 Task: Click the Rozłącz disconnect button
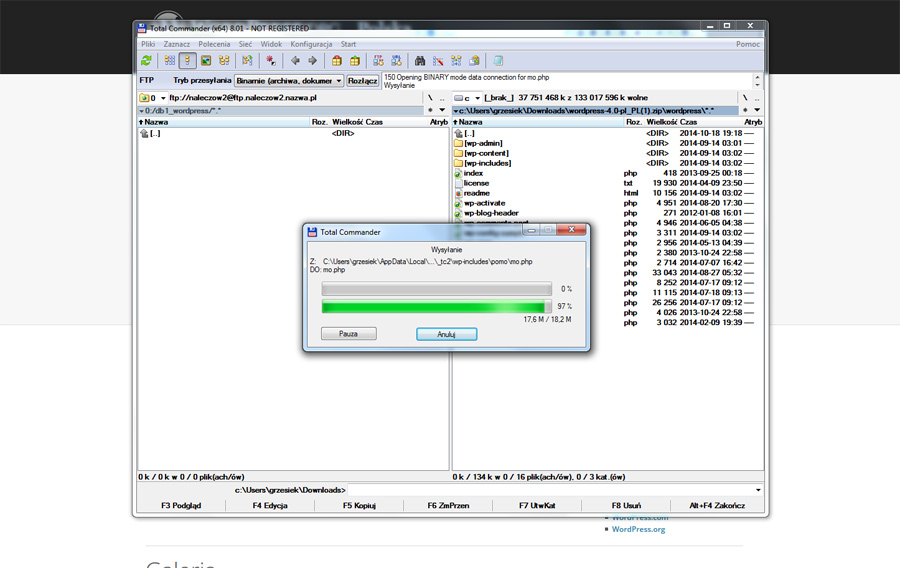point(363,81)
